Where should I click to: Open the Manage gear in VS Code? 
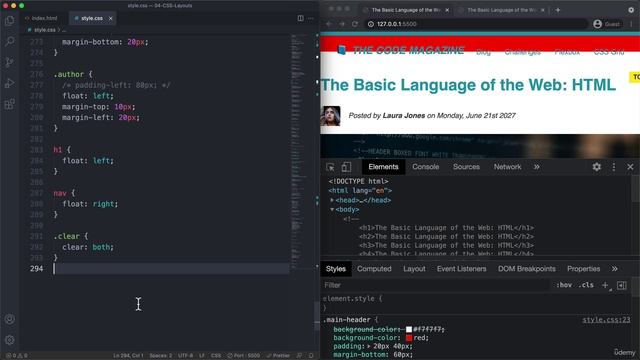click(10, 340)
